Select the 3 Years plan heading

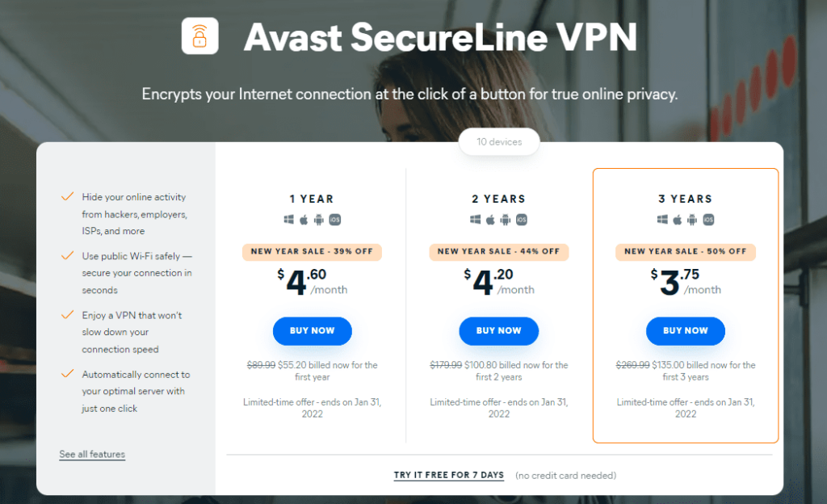pos(685,199)
